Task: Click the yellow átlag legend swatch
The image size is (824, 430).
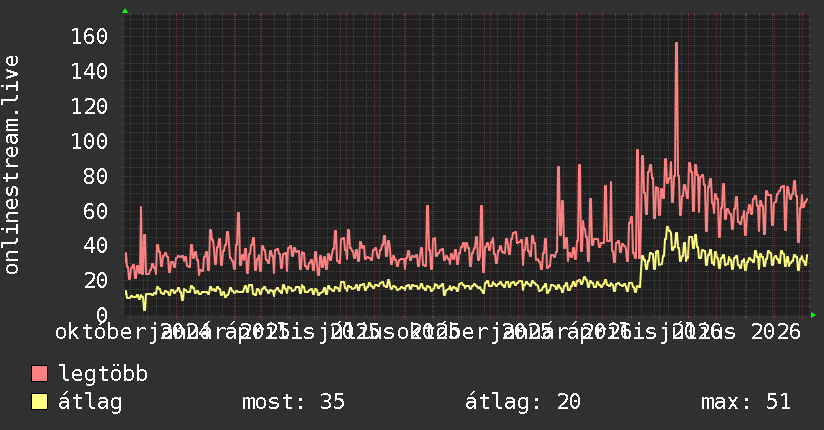Action: tap(39, 402)
